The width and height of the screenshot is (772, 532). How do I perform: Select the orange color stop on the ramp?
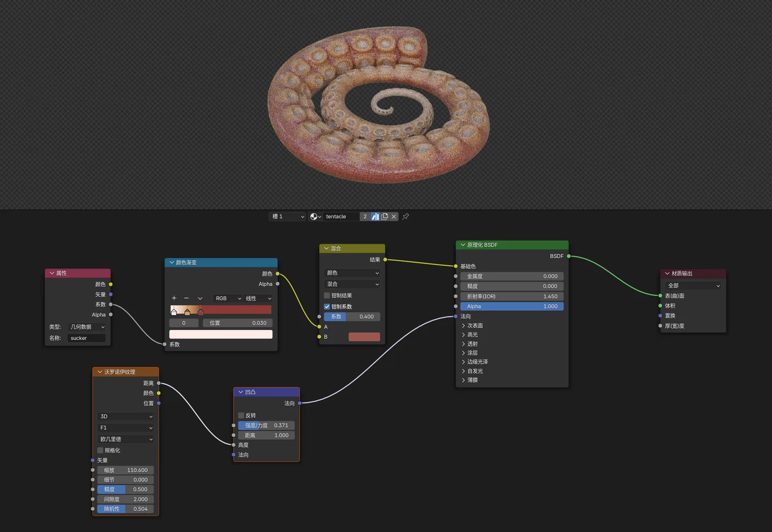187,311
